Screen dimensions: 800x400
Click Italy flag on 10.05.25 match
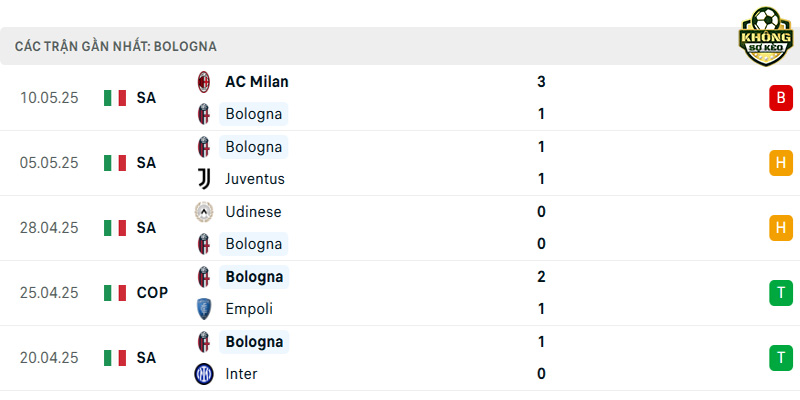tap(115, 98)
